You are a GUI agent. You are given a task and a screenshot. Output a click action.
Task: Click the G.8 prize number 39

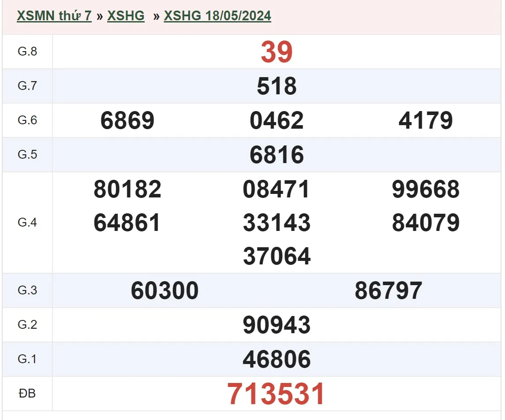[277, 52]
